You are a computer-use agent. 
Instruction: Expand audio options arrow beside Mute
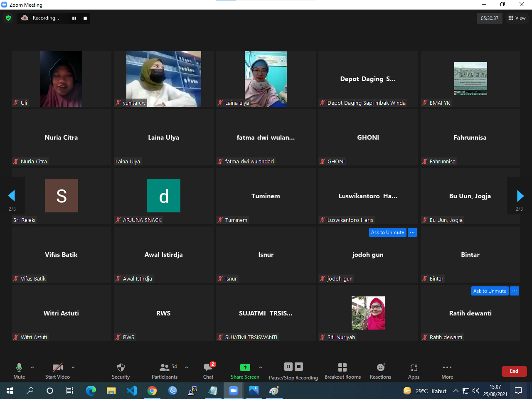coord(32,367)
